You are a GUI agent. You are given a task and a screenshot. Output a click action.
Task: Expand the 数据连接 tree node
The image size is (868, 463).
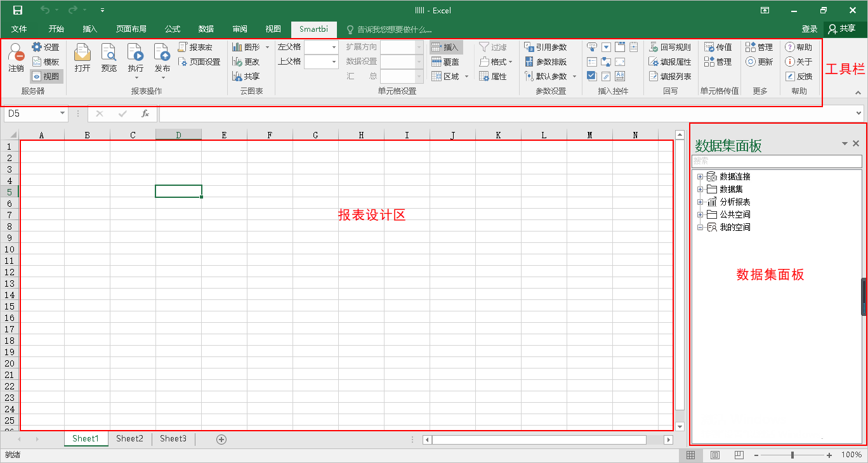(700, 176)
